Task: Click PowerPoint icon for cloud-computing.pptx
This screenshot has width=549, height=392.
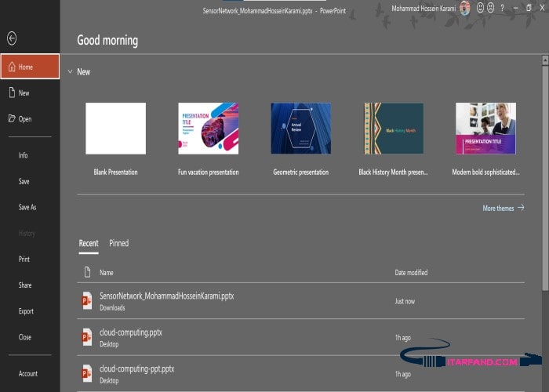Action: coord(87,337)
